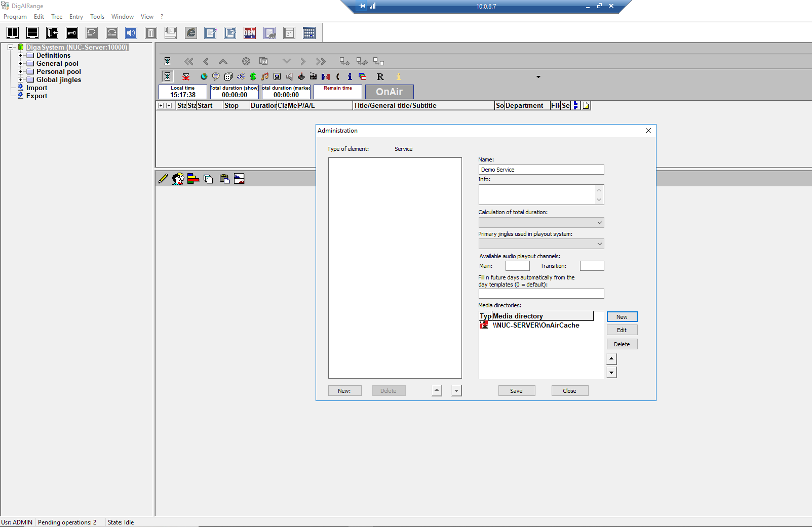
Task: Click the Name field containing Demo Service
Action: (541, 170)
